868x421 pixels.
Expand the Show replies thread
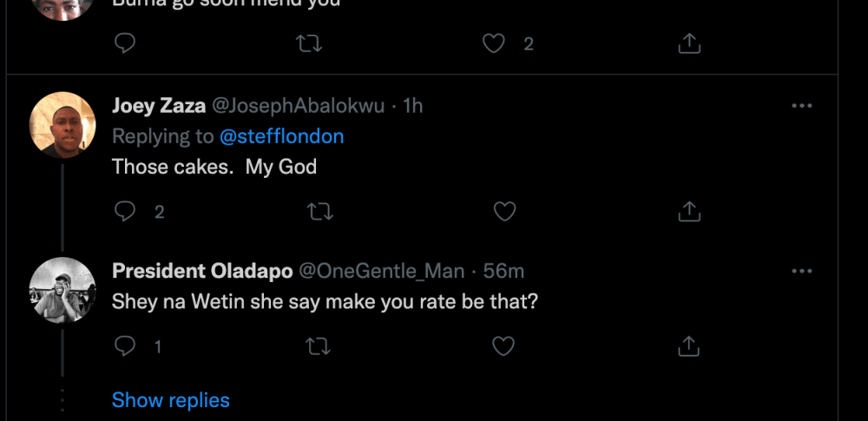pos(171,400)
